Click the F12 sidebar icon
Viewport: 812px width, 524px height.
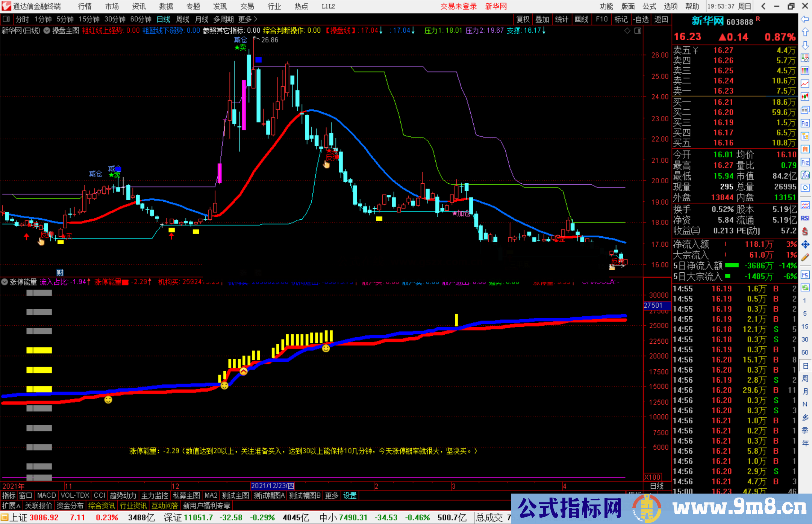pyautogui.click(x=805, y=162)
